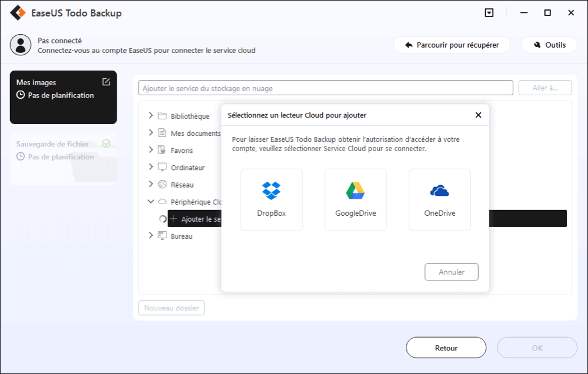Select the DropBox label text
This screenshot has width=588, height=374.
tap(272, 213)
